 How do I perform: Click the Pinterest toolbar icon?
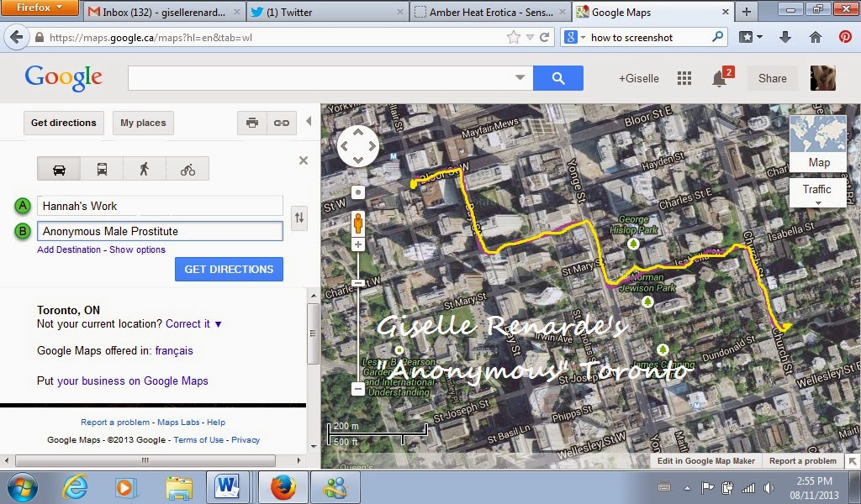point(845,37)
